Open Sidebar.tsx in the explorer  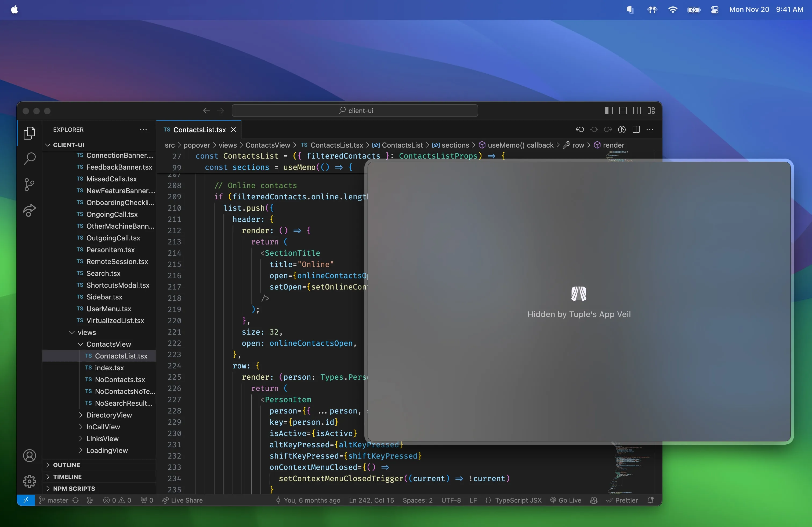pos(104,297)
